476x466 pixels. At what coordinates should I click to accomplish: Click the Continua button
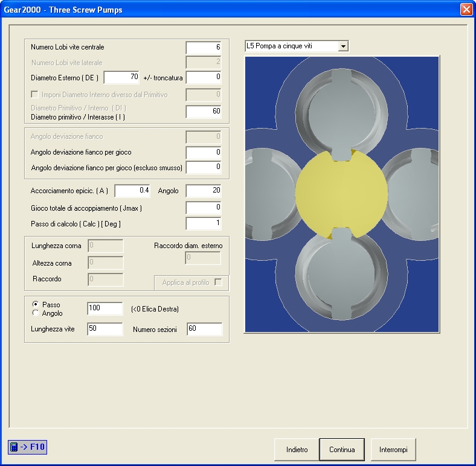click(342, 449)
